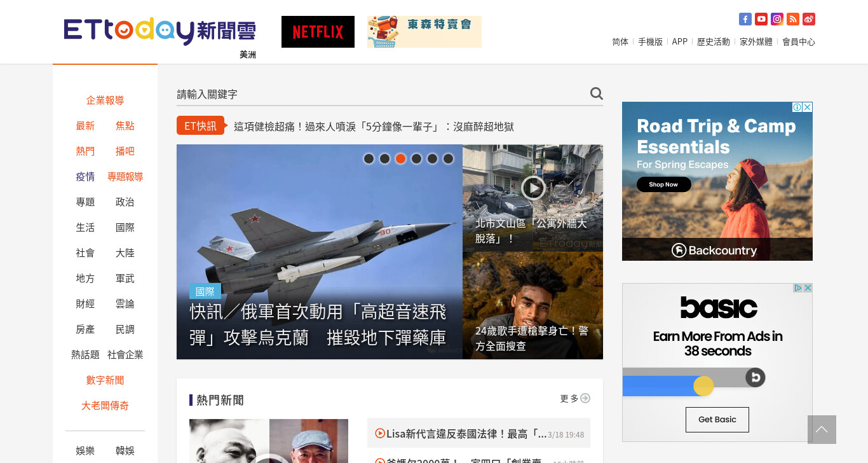Open 政治 sidebar category
This screenshot has height=463, width=868.
click(x=125, y=202)
